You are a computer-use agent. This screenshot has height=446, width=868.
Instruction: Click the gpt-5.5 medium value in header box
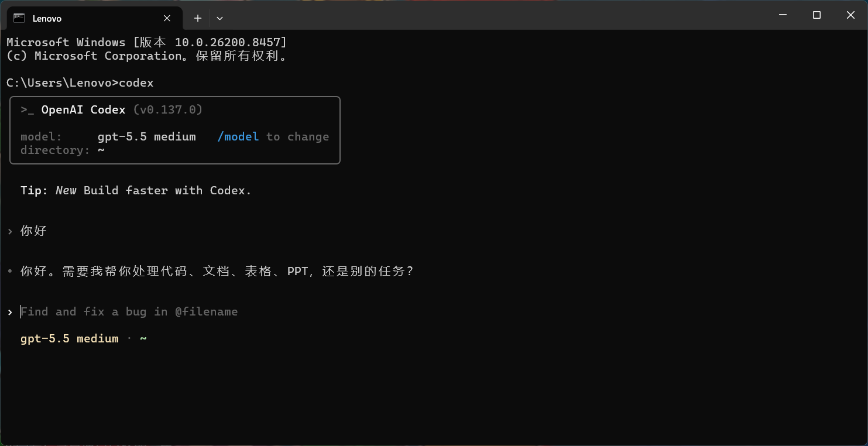pos(146,137)
